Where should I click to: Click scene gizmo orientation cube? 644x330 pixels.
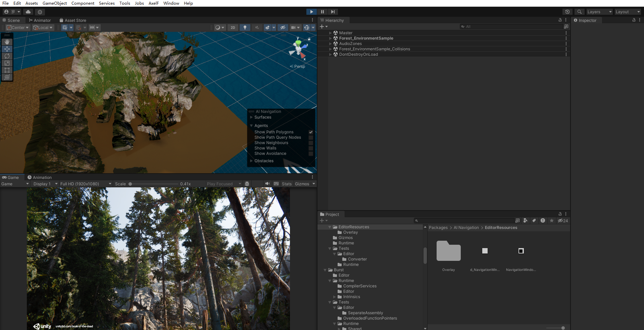[298, 49]
